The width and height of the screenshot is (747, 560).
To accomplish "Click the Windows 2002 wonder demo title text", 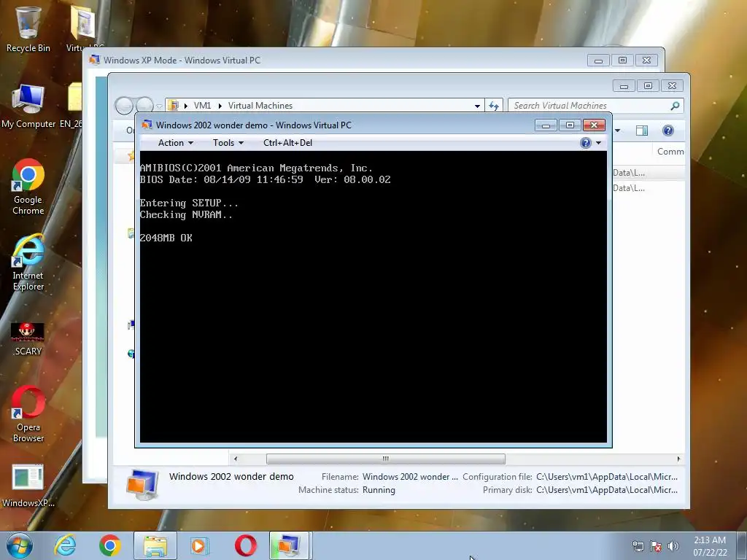I will pyautogui.click(x=231, y=477).
